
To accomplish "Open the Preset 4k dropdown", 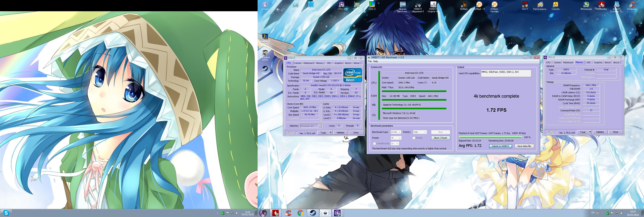I will click(396, 138).
